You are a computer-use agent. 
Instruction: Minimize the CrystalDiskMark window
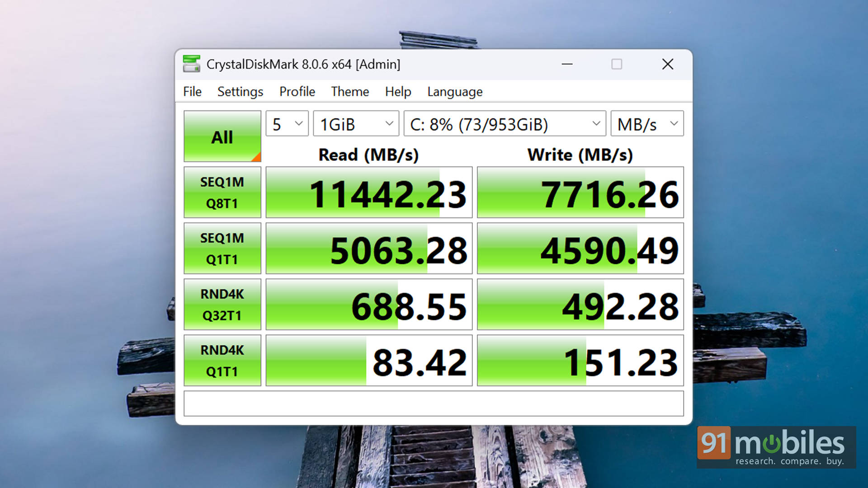click(567, 64)
